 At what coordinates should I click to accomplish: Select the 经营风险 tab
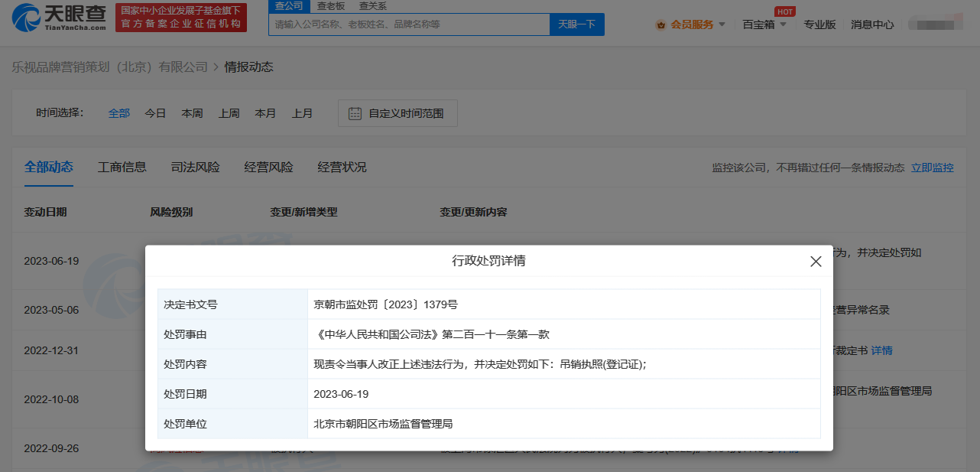[269, 167]
